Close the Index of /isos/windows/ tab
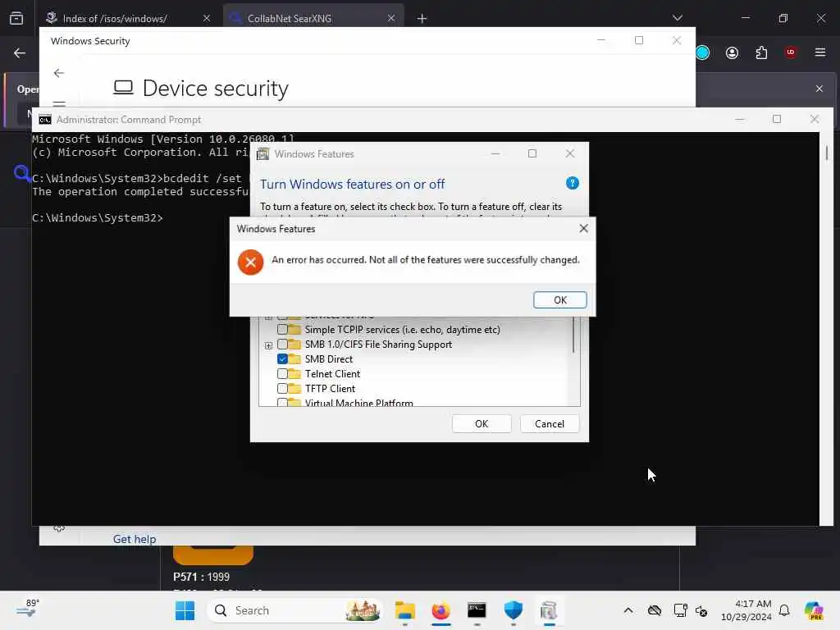 click(207, 18)
